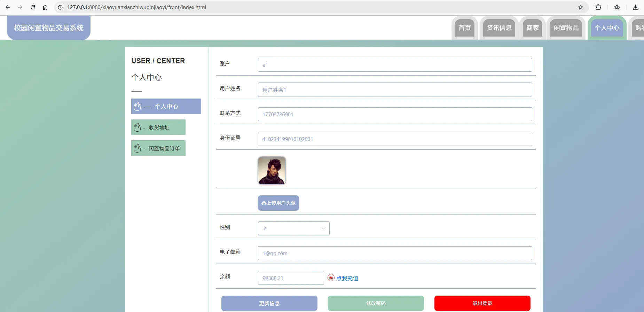644x312 pixels.
Task: Expand the 性别 gender dropdown
Action: [x=293, y=228]
